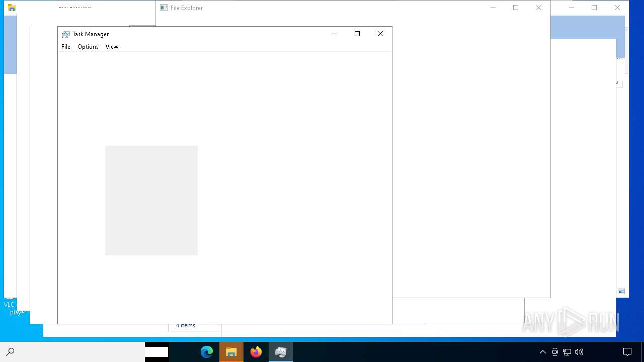
Task: Close the Task Manager window
Action: [x=380, y=34]
